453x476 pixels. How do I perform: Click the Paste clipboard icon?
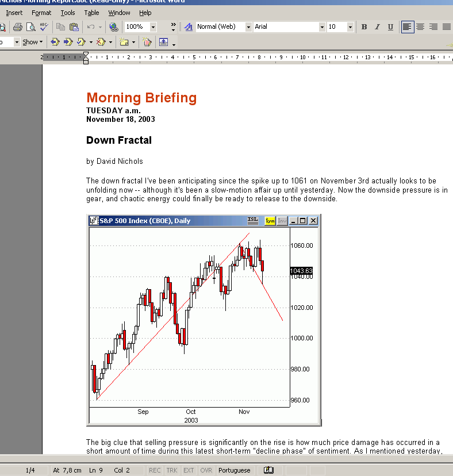click(x=74, y=27)
